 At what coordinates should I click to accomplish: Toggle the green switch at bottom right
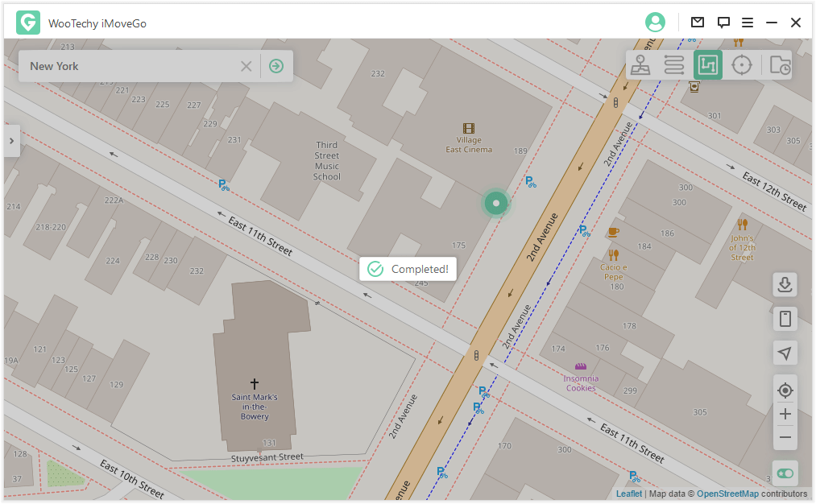pyautogui.click(x=785, y=473)
